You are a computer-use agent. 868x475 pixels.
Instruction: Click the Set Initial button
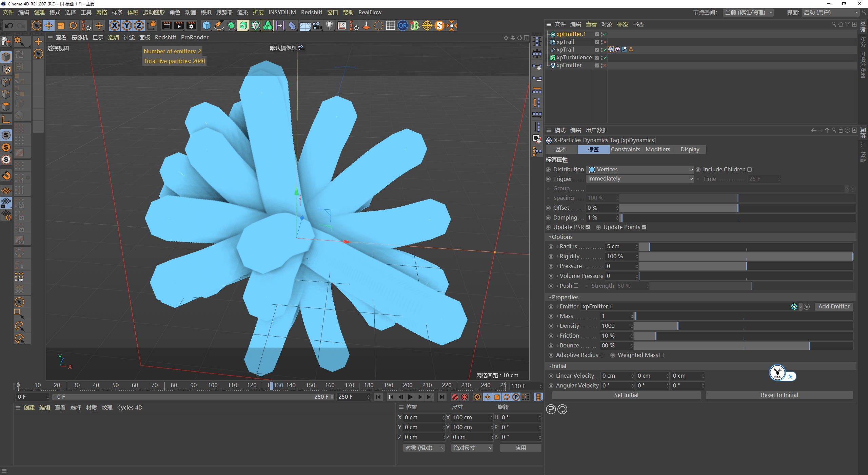tap(626, 395)
